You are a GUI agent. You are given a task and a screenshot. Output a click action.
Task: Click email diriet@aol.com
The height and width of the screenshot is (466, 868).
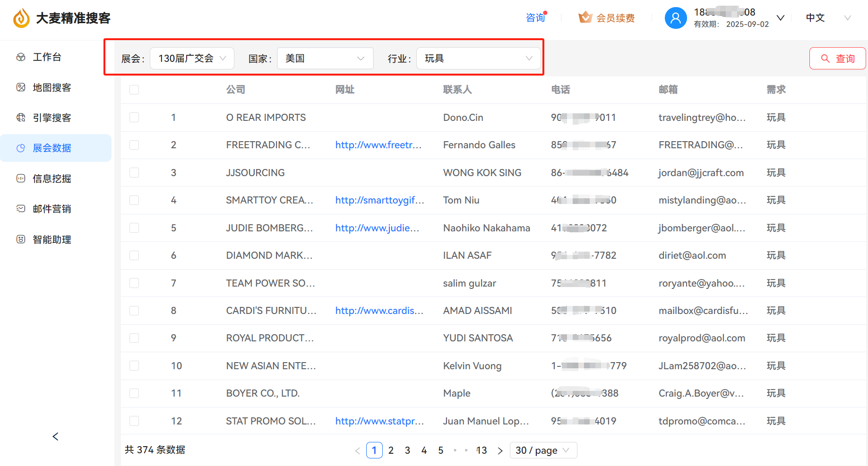coord(692,255)
